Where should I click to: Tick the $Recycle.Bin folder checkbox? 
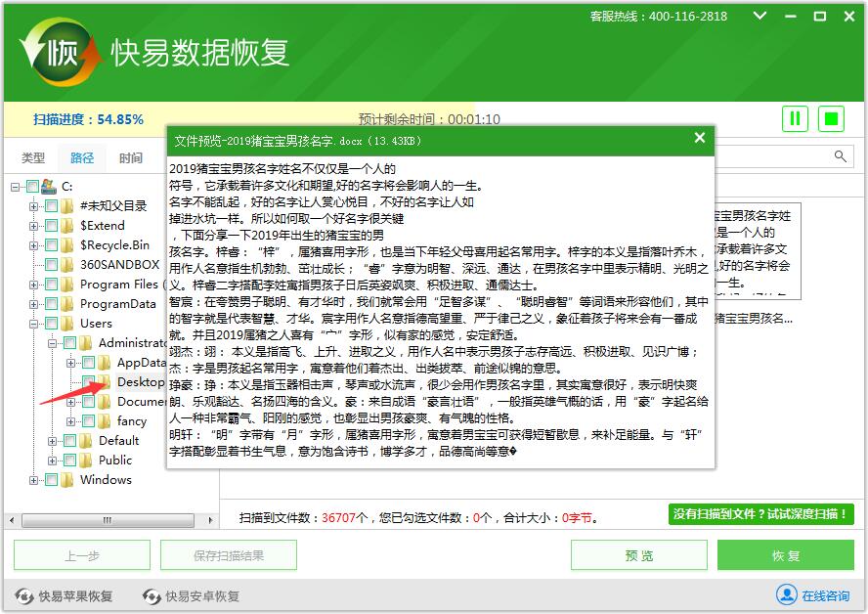point(51,244)
